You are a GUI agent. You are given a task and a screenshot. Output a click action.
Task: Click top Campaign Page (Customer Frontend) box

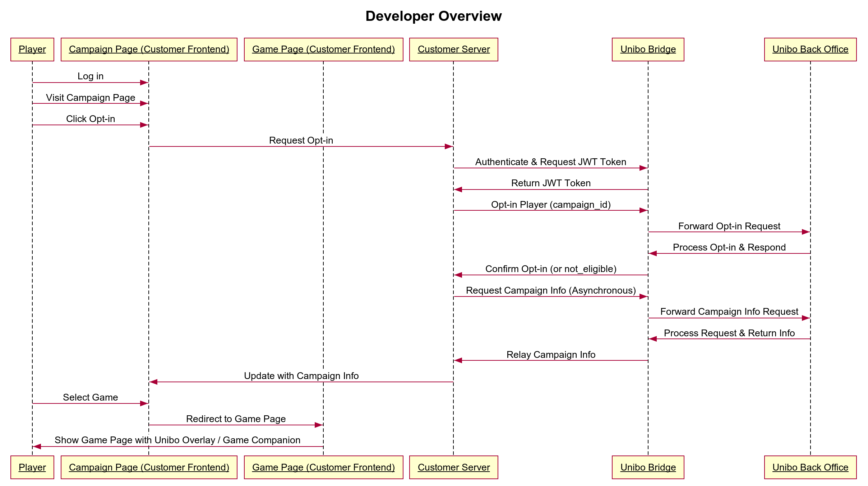click(x=149, y=50)
